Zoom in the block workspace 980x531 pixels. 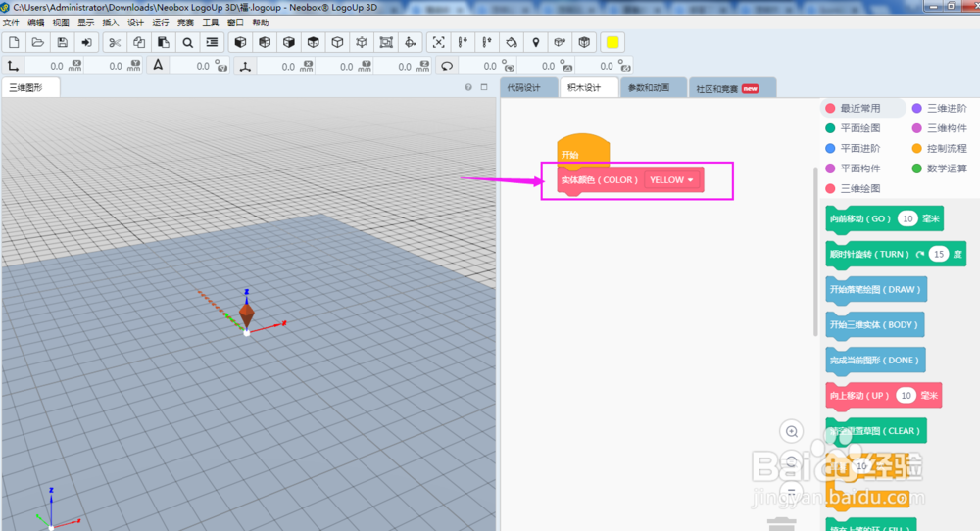click(x=791, y=432)
